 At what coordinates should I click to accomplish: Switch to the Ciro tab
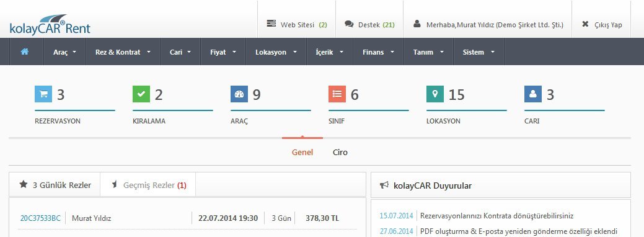[x=340, y=152]
